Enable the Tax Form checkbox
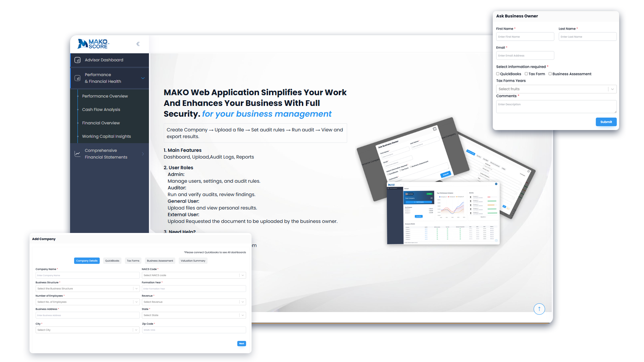This screenshot has height=362, width=644. coord(526,74)
